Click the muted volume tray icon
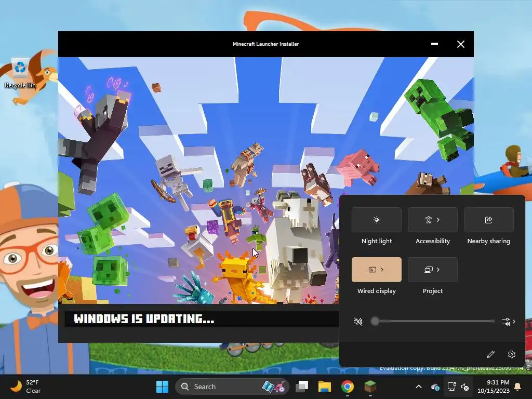This screenshot has width=532, height=399. tap(465, 387)
